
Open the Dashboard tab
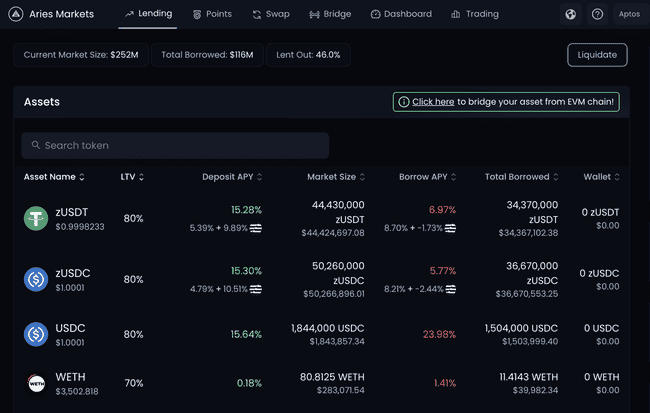[400, 14]
